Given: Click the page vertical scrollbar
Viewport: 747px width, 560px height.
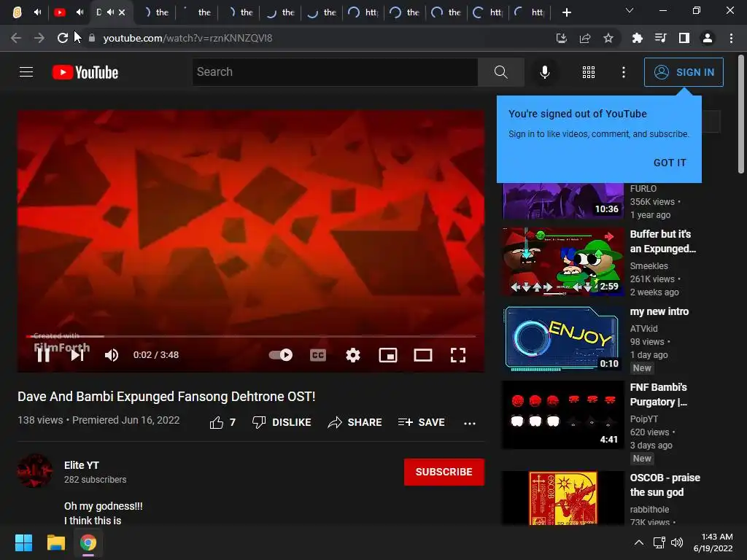Looking at the screenshot, I should click(x=741, y=114).
